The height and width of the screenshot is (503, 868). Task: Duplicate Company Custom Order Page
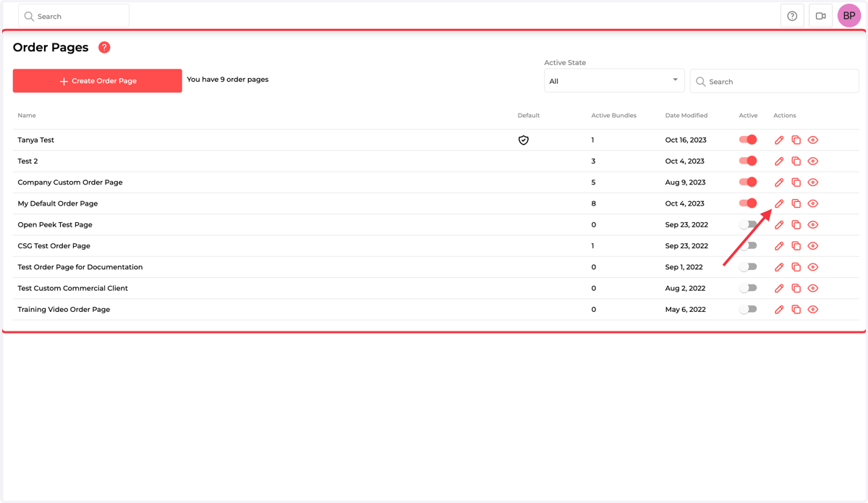(x=796, y=182)
